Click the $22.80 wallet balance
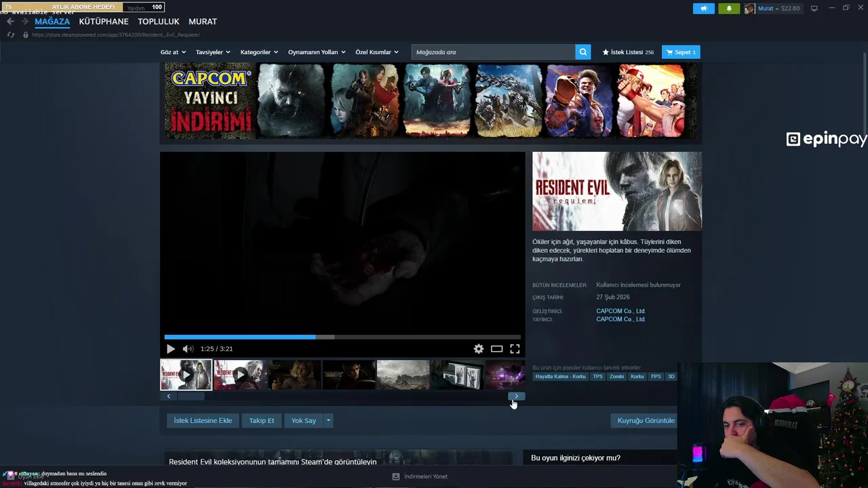Screen dimensions: 868x488 [791, 9]
